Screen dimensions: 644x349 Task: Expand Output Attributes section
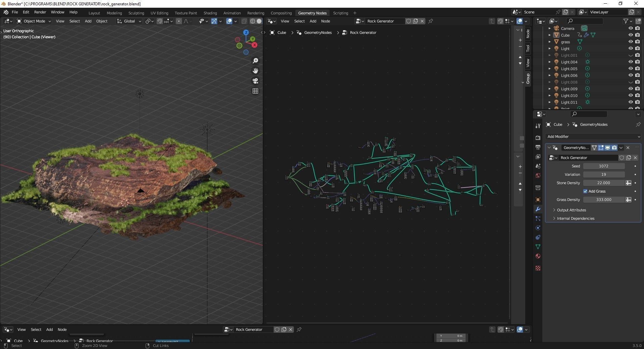pos(571,210)
